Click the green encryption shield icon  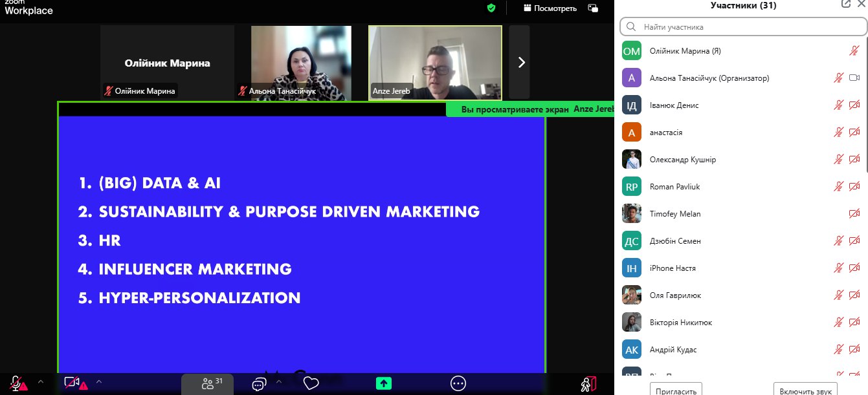491,8
